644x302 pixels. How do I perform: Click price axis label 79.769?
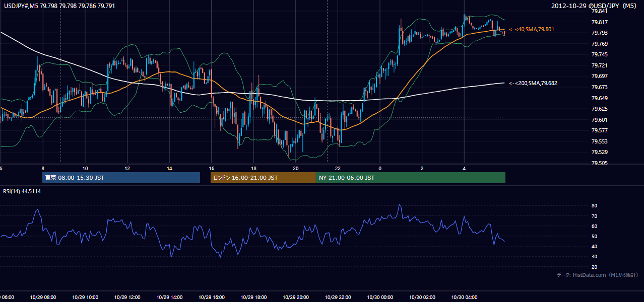pos(599,44)
